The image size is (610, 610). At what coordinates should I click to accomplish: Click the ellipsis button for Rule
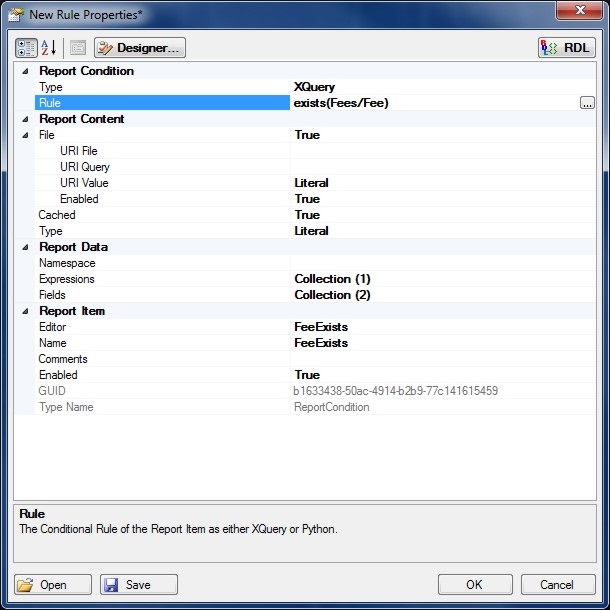coord(587,103)
